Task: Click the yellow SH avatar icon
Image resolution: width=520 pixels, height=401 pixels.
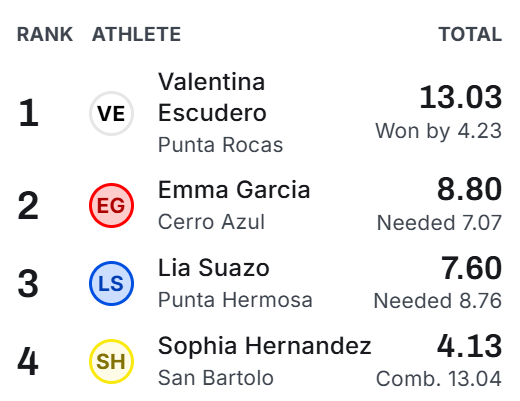Action: tap(111, 361)
